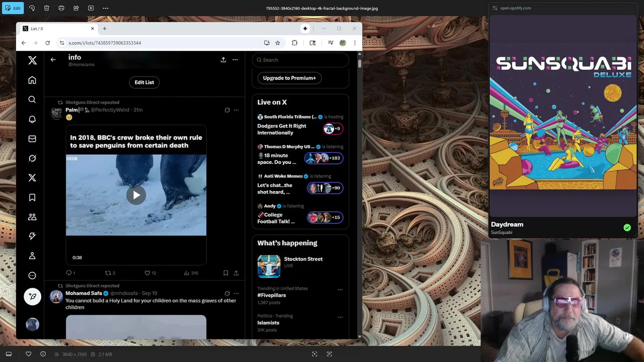Open the browser extensions puzzle icon
This screenshot has width=644, height=362.
pyautogui.click(x=294, y=43)
